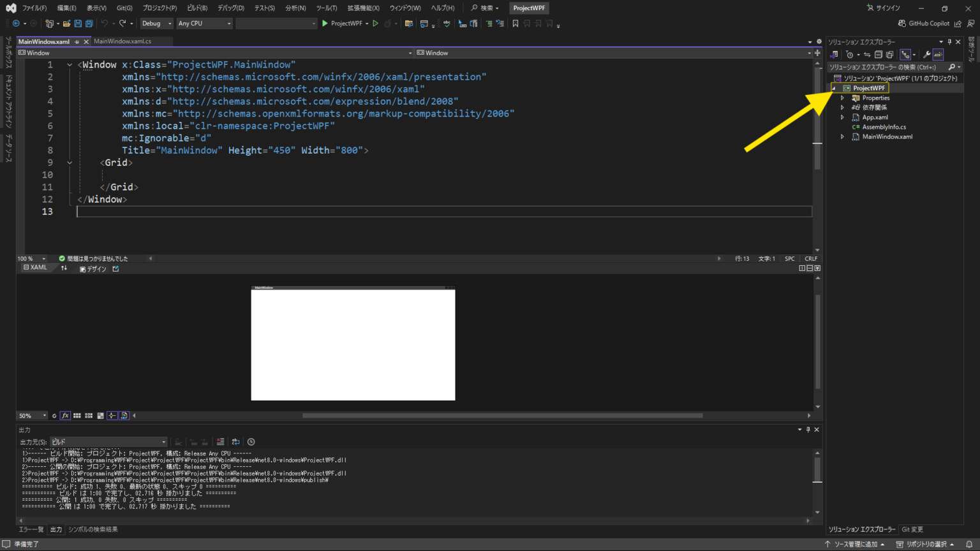The width and height of the screenshot is (980, 551).
Task: Toggle XAML effects rendering with fx button
Action: tap(65, 415)
